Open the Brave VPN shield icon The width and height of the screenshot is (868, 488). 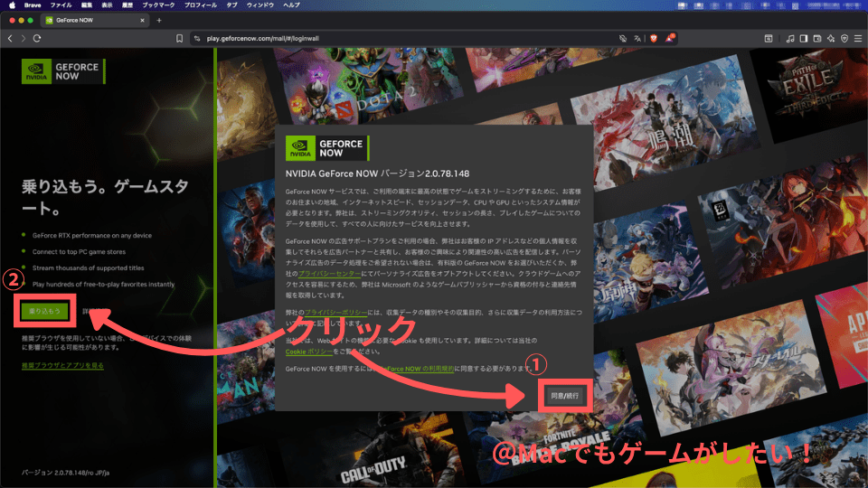[844, 38]
